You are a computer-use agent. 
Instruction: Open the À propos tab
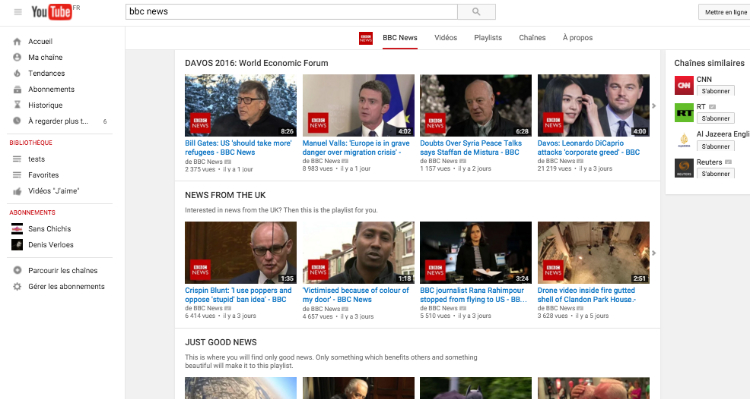tap(577, 38)
